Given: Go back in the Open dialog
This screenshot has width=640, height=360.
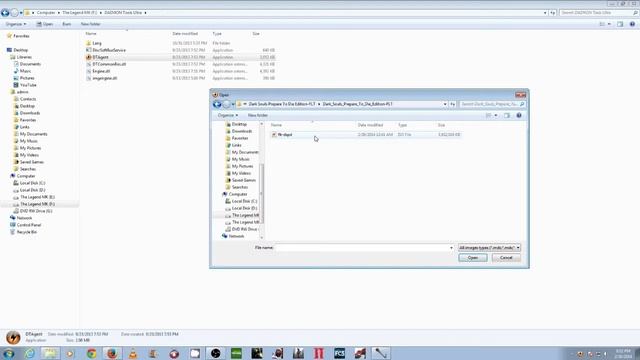Looking at the screenshot, I should coord(217,104).
